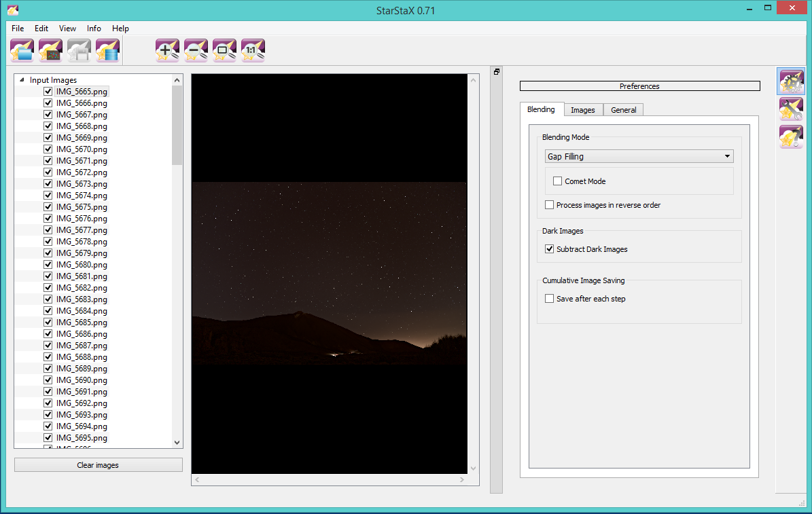Click preview horizontal scrollbar left arrow

(x=197, y=480)
